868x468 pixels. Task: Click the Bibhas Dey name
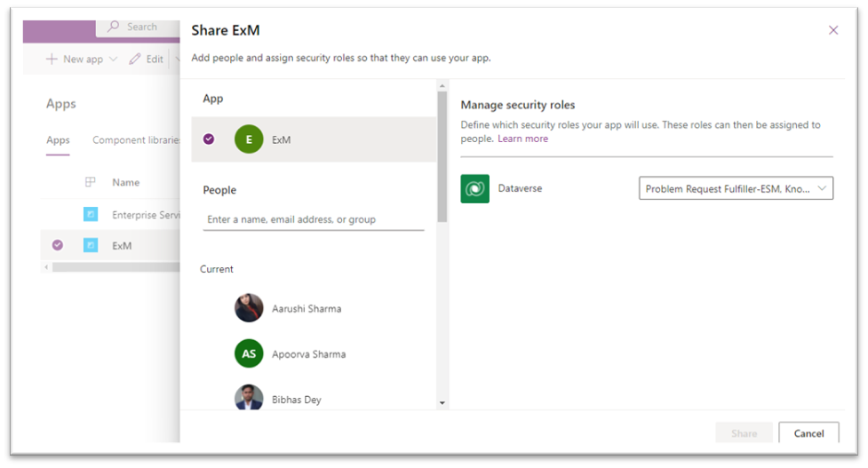296,400
